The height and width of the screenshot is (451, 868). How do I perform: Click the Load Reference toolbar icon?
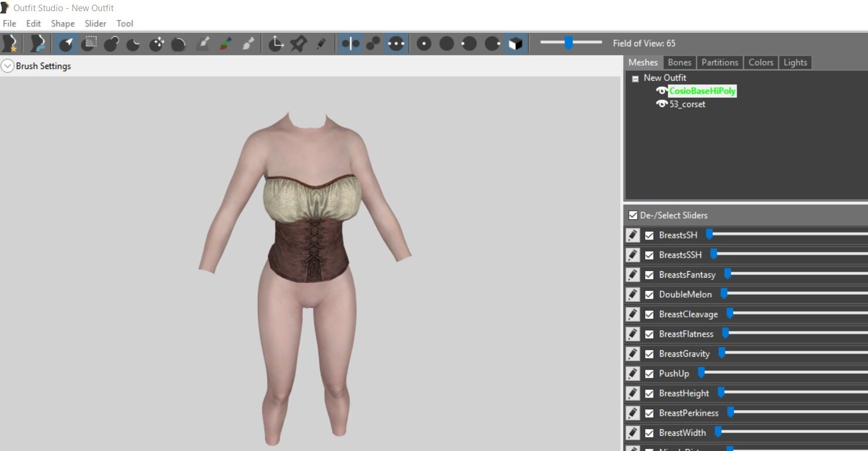tap(38, 43)
